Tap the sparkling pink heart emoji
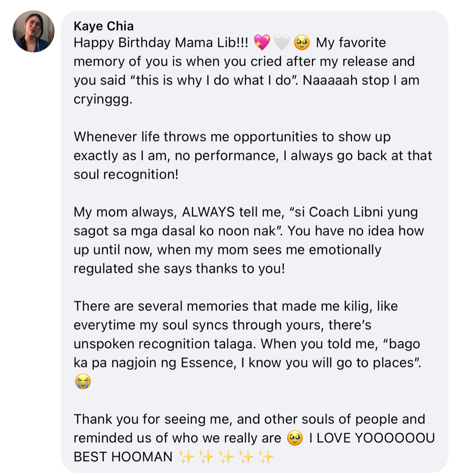 [x=262, y=42]
